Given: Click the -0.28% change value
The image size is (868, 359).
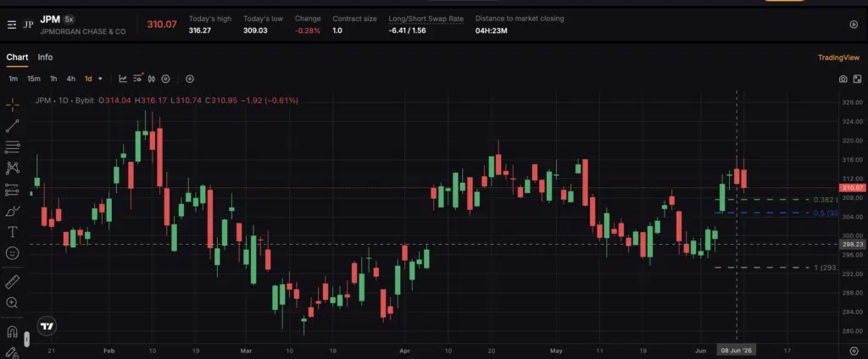Looking at the screenshot, I should pos(307,30).
